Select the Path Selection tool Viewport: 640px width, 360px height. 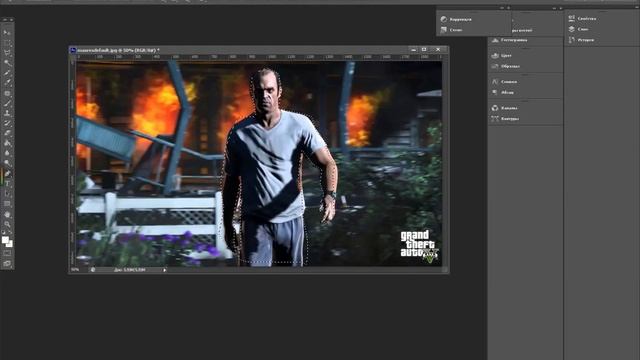point(7,193)
